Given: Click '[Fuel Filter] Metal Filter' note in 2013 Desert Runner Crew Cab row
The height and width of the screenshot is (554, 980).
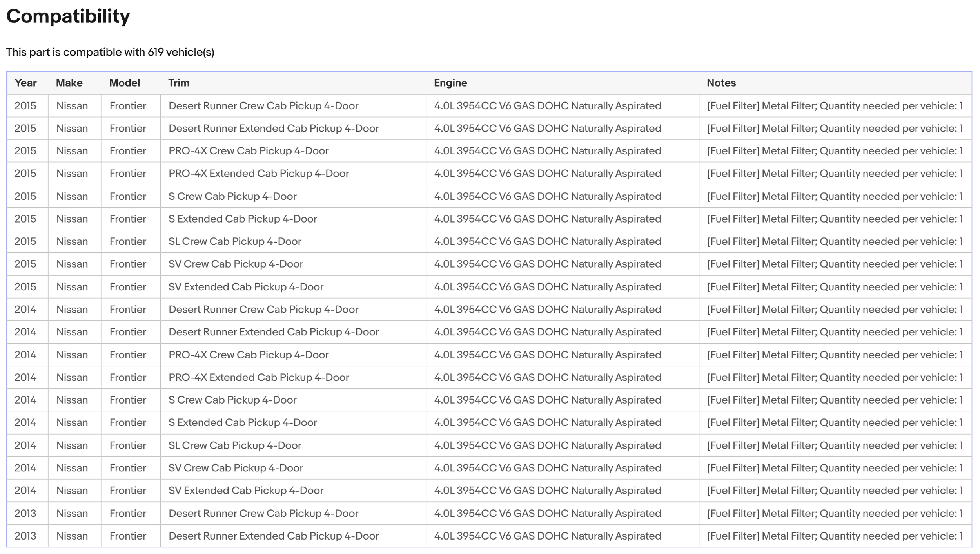Looking at the screenshot, I should click(835, 513).
